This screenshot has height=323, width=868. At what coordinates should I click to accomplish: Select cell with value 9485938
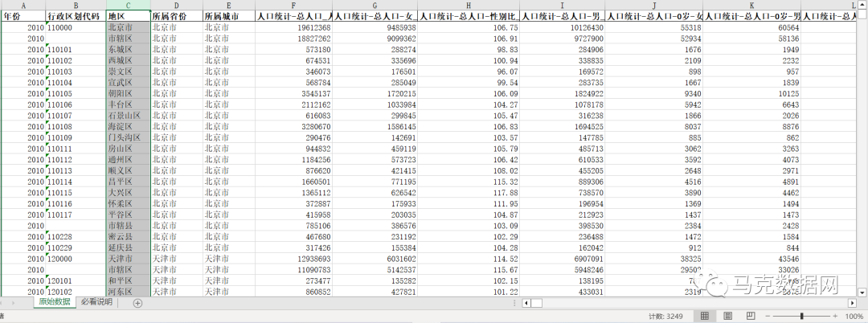375,27
